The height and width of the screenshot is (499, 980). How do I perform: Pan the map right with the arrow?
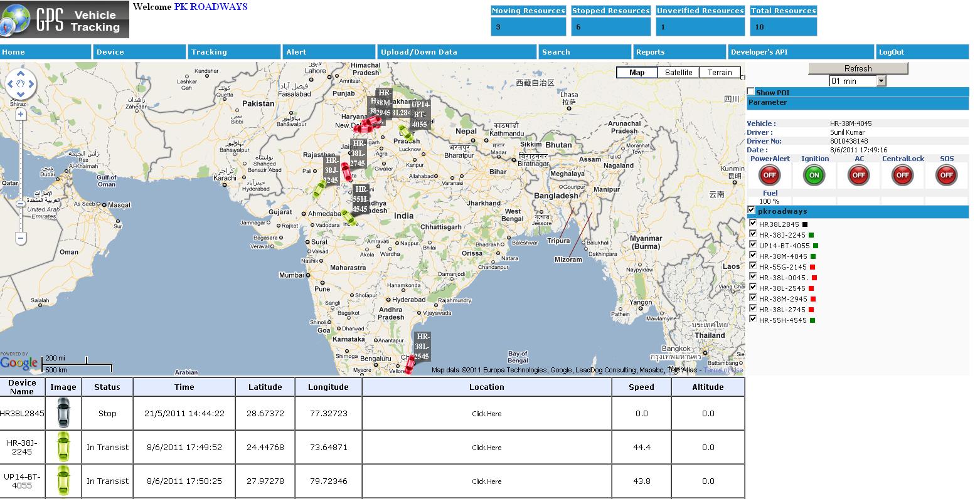[31, 84]
